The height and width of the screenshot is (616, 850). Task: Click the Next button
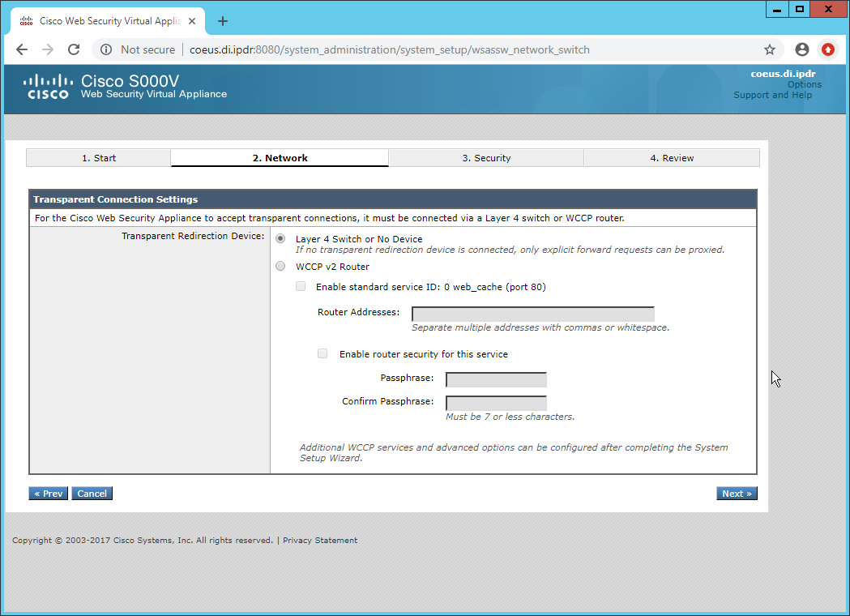[x=737, y=494]
